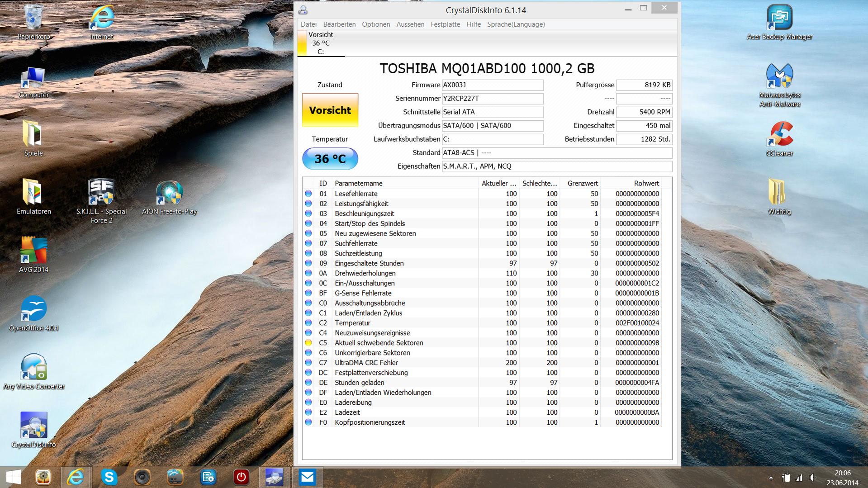Open Skype from the taskbar
868x488 pixels.
tap(109, 477)
